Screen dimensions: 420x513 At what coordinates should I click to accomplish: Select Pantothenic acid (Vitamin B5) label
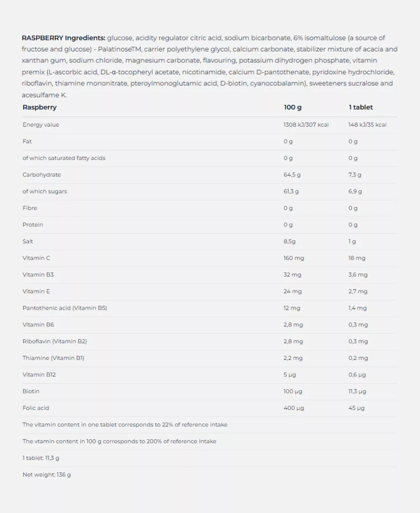click(64, 308)
